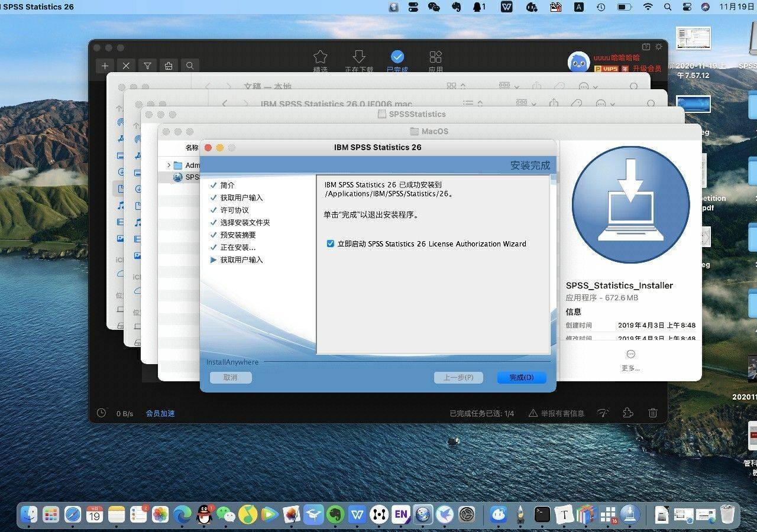Click the blue bird user avatar

(579, 63)
